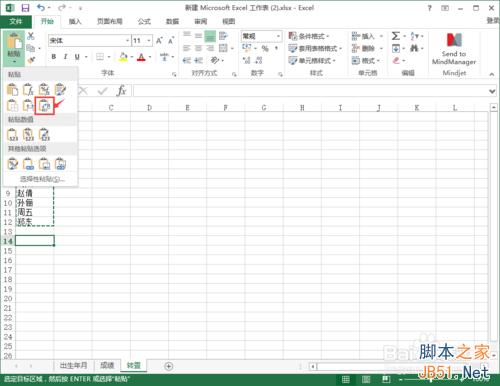Click the AutoSum sigma icon
Image resolution: width=500 pixels, height=386 pixels.
396,36
